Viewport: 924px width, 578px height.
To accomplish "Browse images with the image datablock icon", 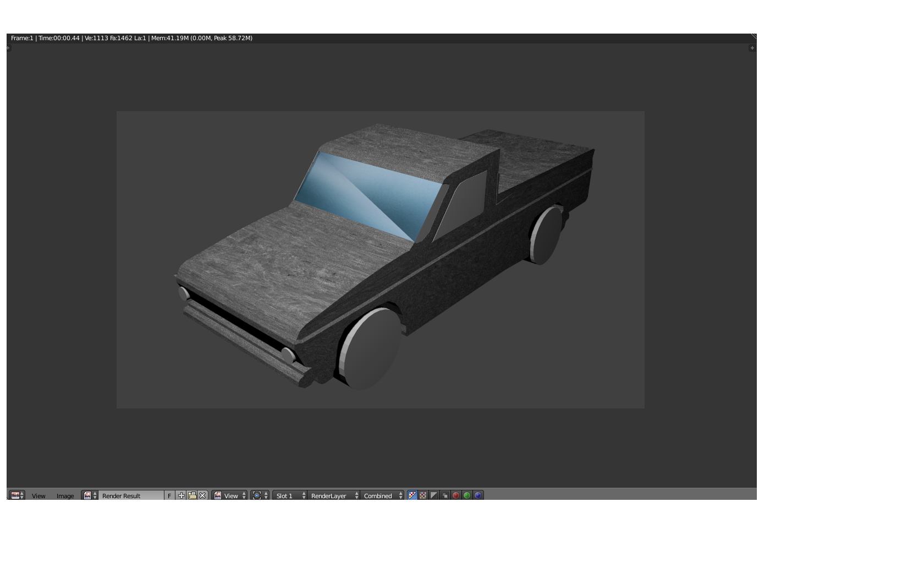I will [90, 495].
